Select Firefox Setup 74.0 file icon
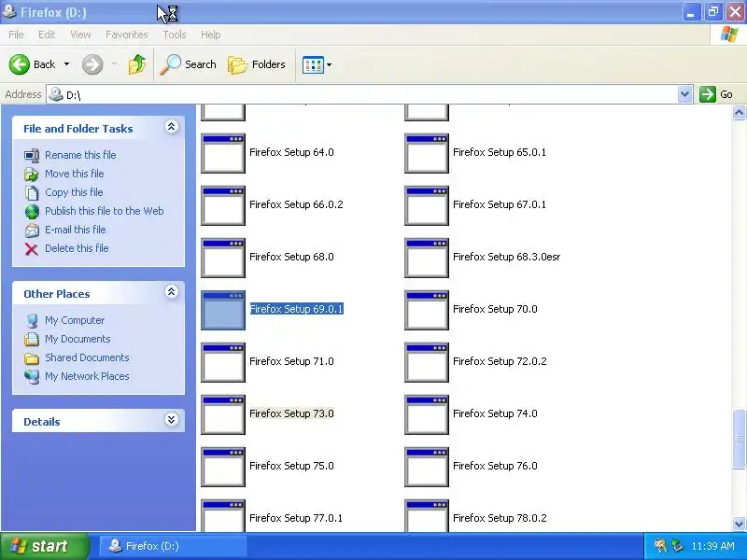The image size is (747, 560). coord(427,414)
